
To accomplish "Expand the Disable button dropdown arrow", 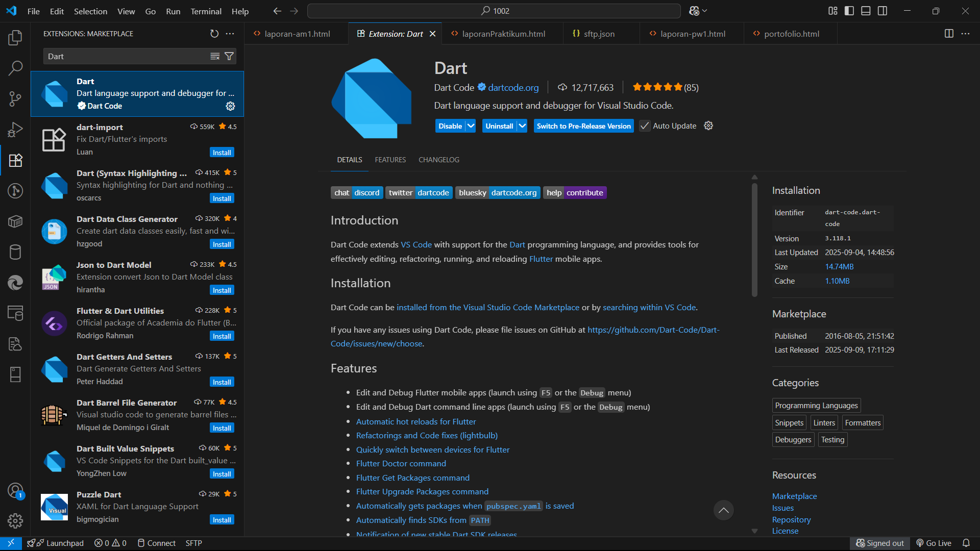I will point(471,126).
